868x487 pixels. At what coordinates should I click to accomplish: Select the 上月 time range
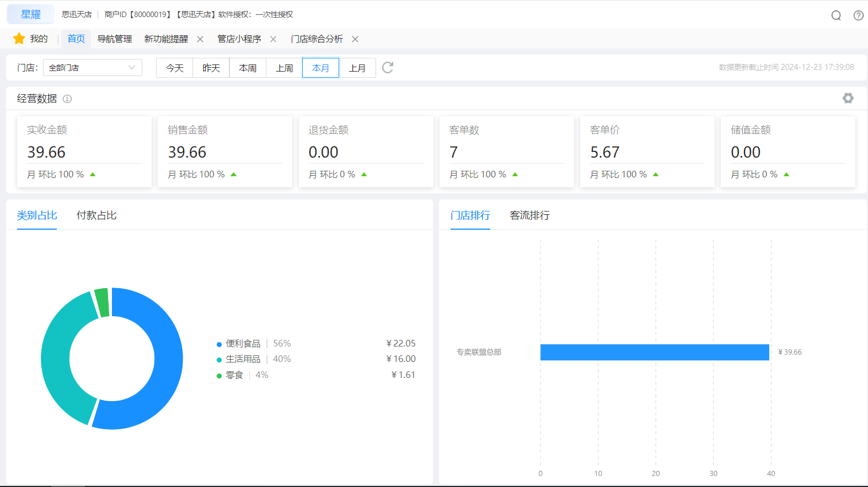coord(357,68)
